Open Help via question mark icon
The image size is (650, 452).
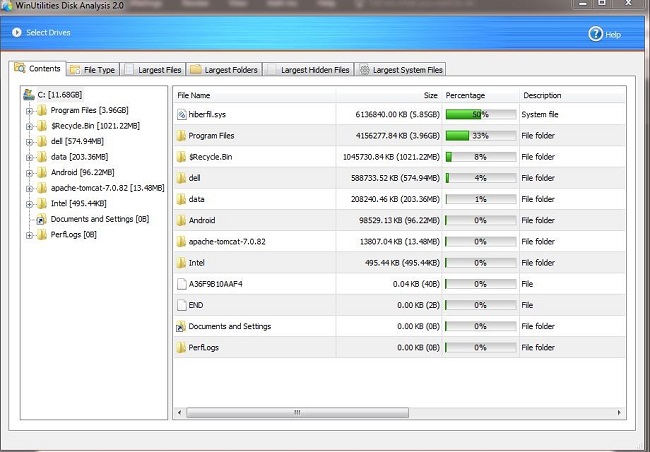pos(595,34)
